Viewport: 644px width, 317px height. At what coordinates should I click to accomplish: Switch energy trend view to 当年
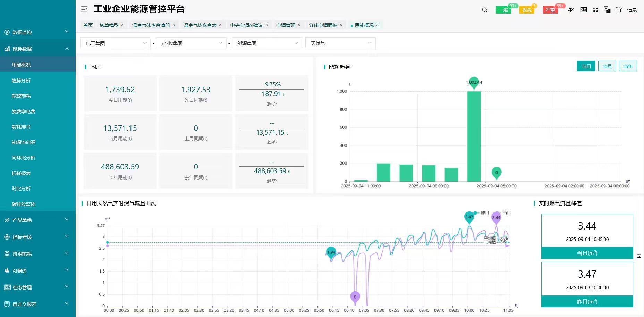pos(628,66)
